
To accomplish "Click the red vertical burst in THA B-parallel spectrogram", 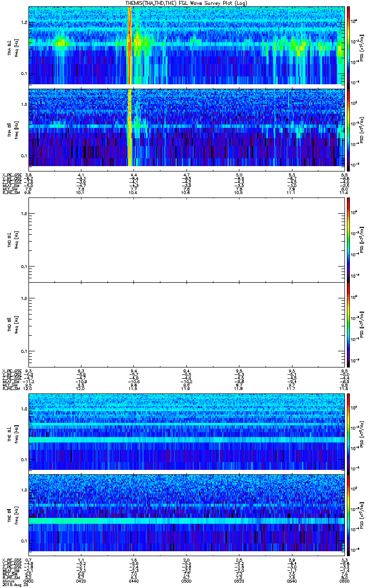I will [x=130, y=127].
